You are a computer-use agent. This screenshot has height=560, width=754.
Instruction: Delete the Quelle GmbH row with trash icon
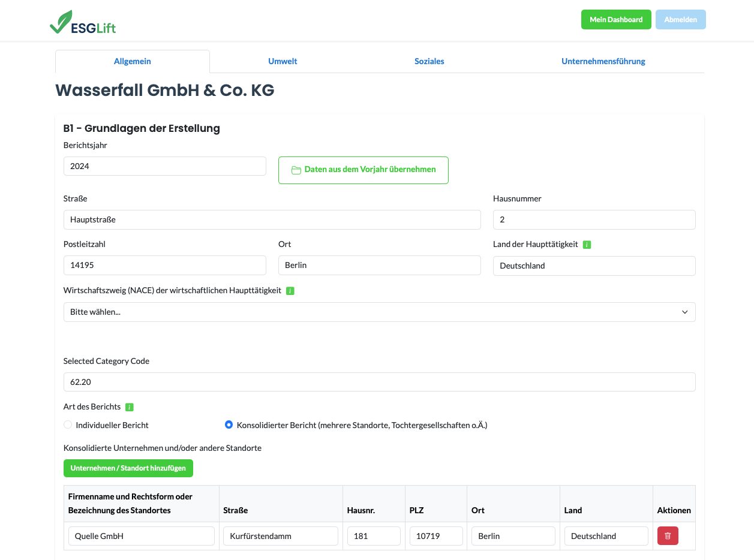pos(668,536)
